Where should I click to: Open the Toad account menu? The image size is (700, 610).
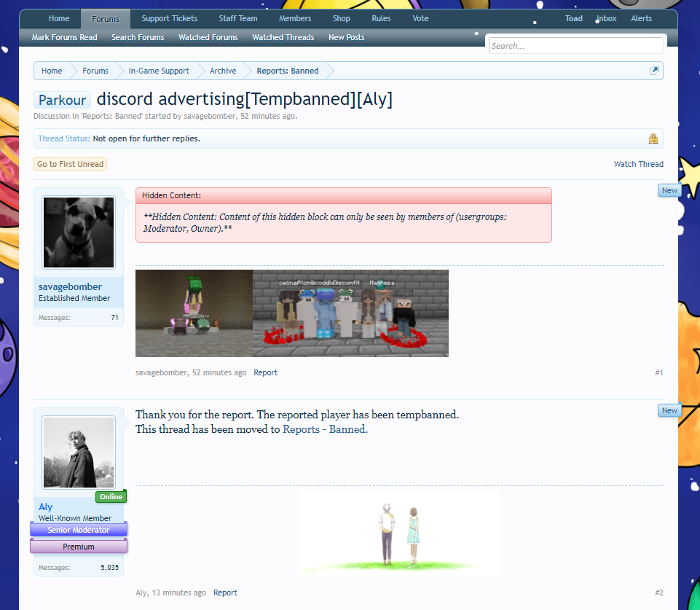tap(574, 18)
